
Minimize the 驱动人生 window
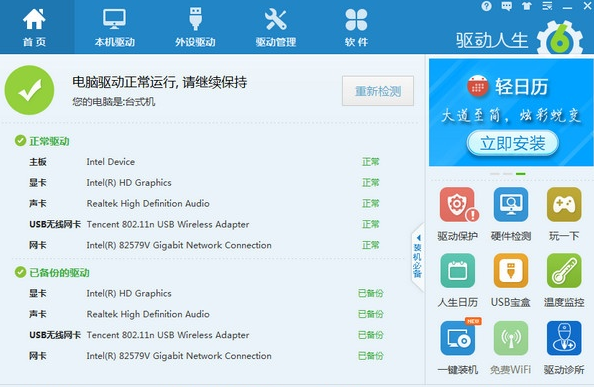coord(567,7)
